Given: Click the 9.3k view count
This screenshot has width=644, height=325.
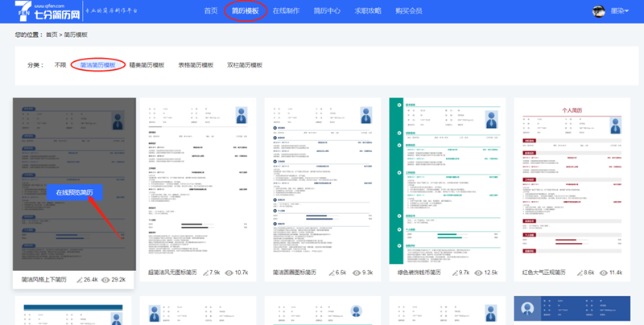Looking at the screenshot, I should [x=368, y=273].
